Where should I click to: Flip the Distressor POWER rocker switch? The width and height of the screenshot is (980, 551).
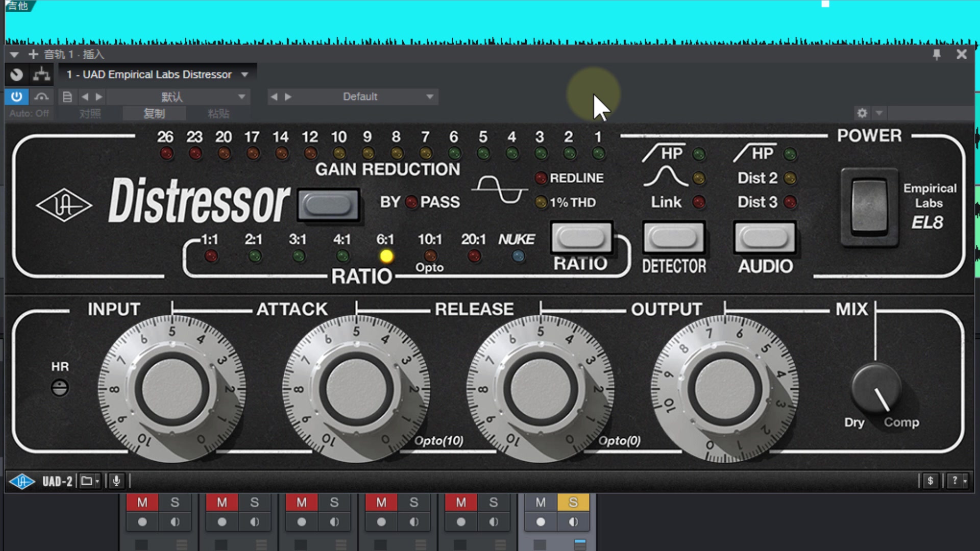click(869, 207)
